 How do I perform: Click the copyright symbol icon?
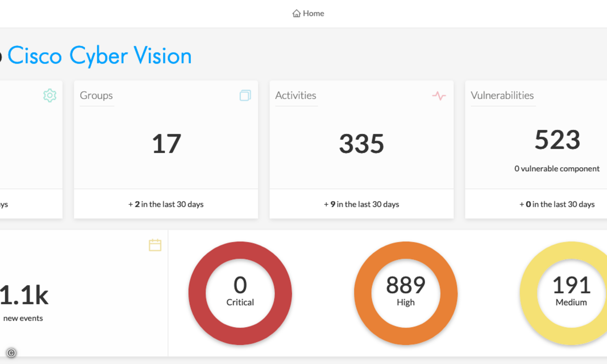[x=11, y=353]
